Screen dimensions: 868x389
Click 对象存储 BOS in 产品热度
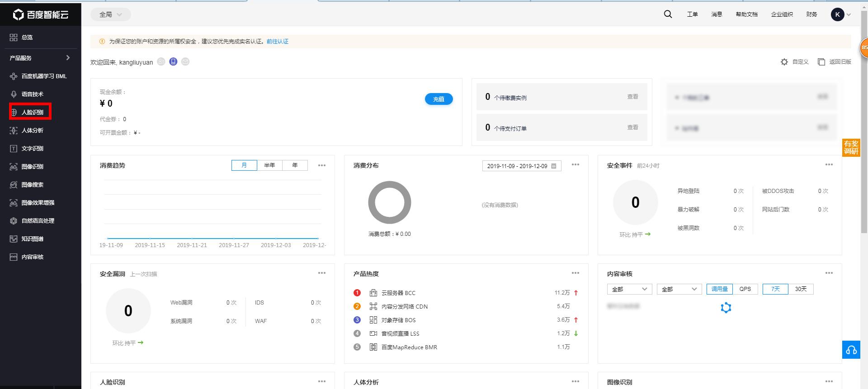[x=398, y=320]
